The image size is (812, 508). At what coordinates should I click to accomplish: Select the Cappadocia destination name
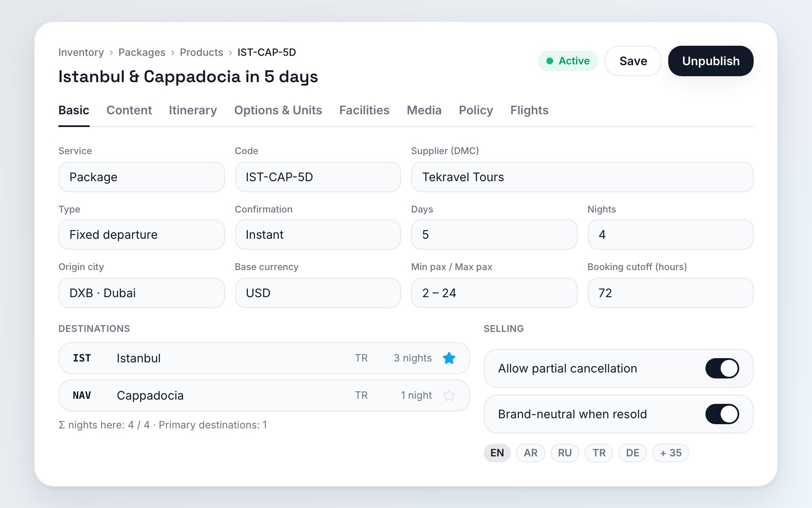150,395
